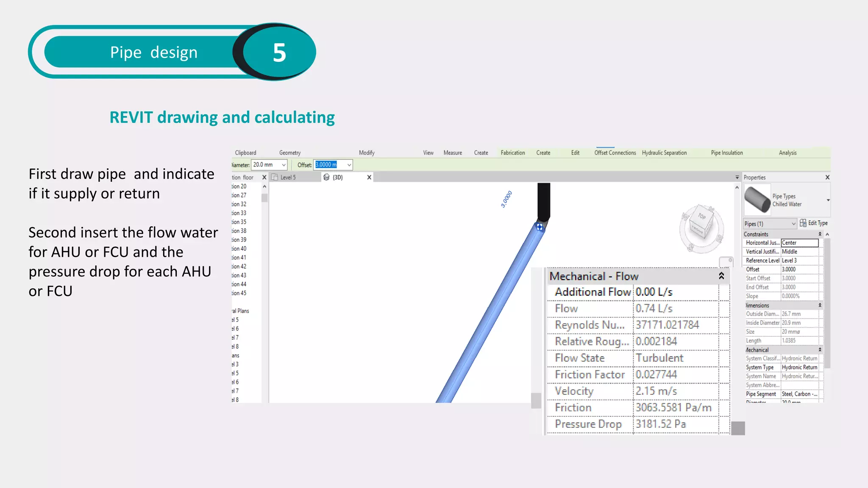The height and width of the screenshot is (488, 868).
Task: Collapse the Mechanical - Flow section
Action: coord(721,276)
